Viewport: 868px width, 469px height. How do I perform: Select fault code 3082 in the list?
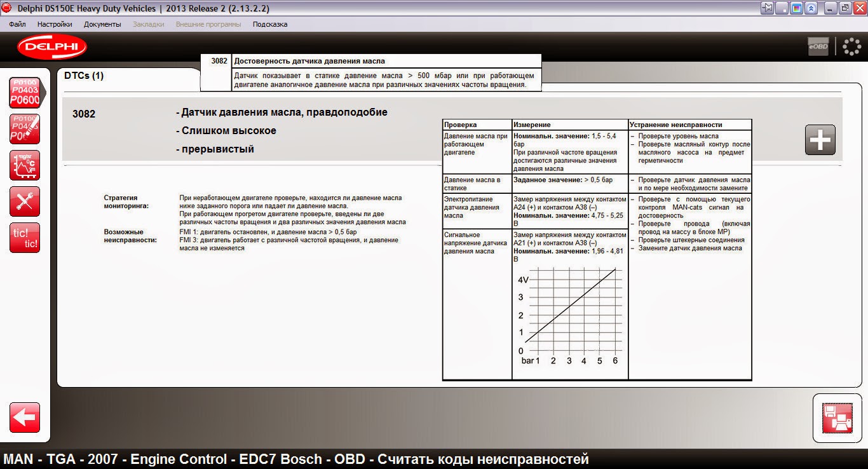click(x=84, y=114)
